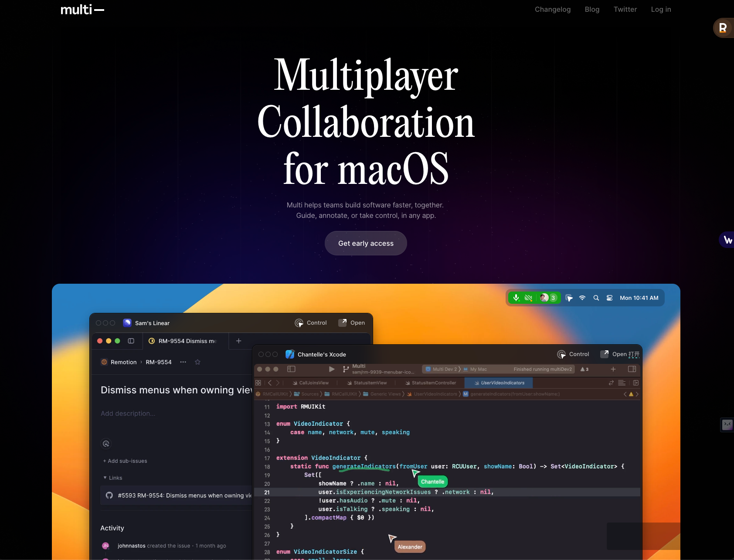Switch to the StatusItemController tab
The height and width of the screenshot is (560, 734).
coord(430,383)
